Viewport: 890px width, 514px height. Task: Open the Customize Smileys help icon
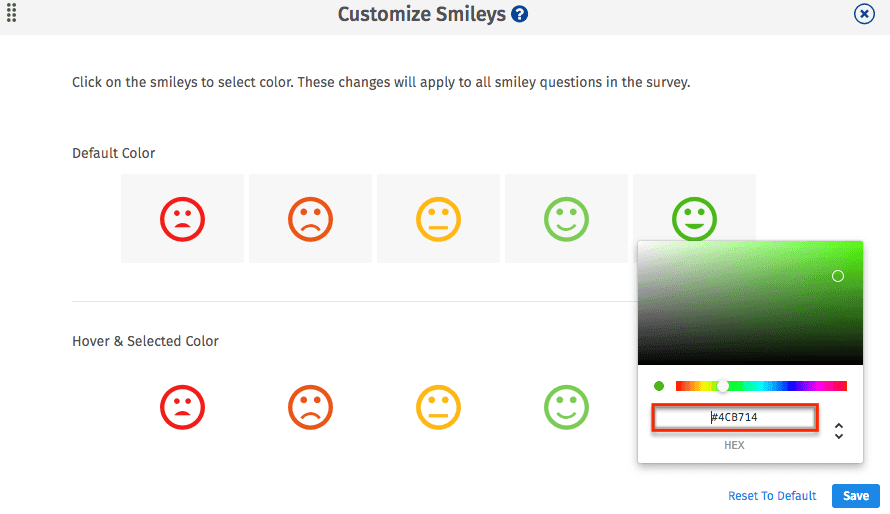[519, 14]
